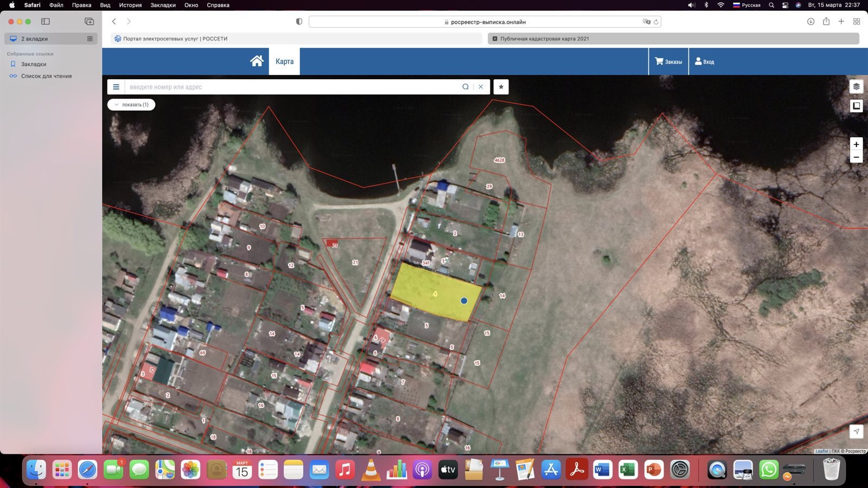Go to the home page via house icon
868x488 pixels.
(x=257, y=61)
